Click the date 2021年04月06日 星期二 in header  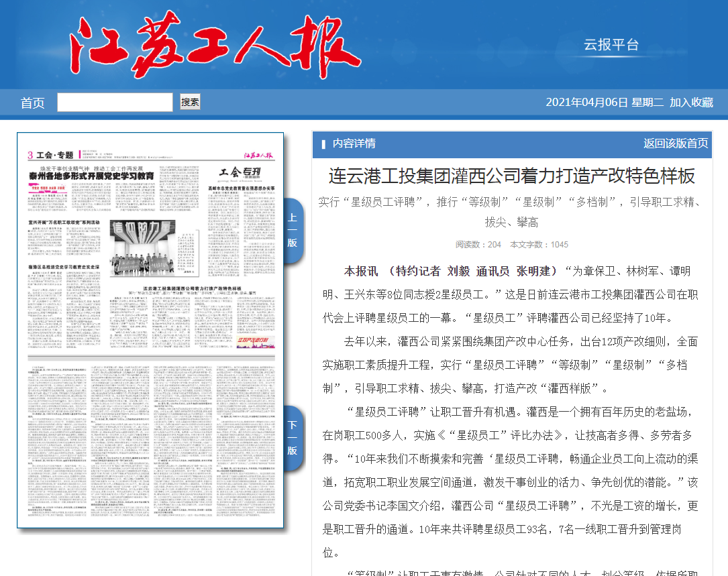[604, 102]
